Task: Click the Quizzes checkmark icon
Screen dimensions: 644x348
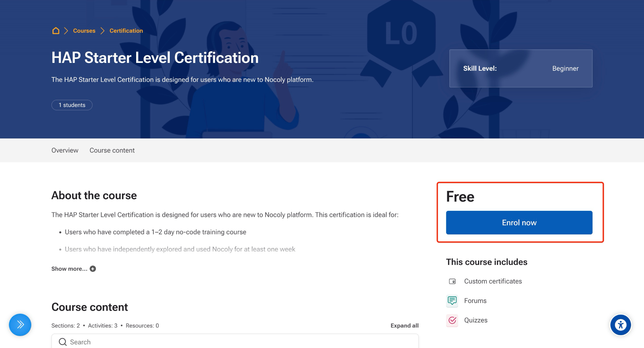Action: (x=452, y=320)
